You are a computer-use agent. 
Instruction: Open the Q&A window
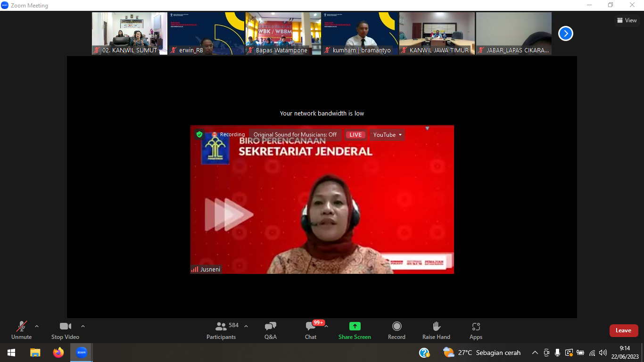tap(271, 330)
